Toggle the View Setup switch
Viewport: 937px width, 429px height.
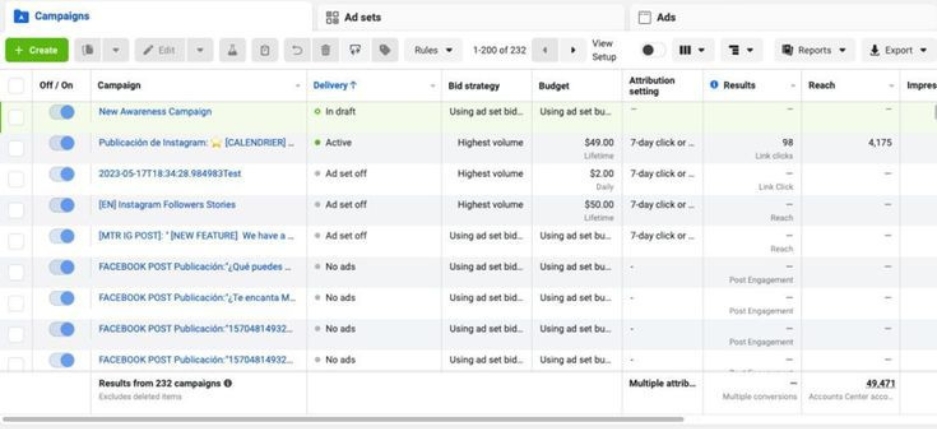[x=653, y=50]
